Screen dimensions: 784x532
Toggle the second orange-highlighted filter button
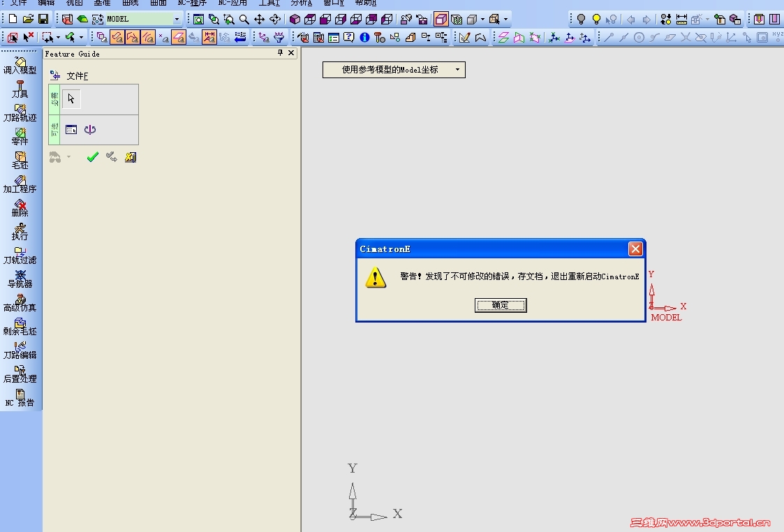(x=133, y=38)
